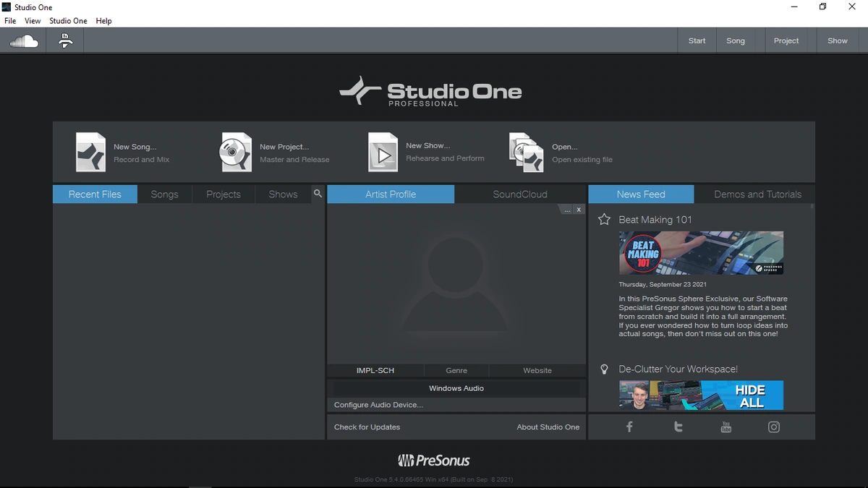The height and width of the screenshot is (488, 868).
Task: Select the Projects tab
Action: tap(224, 194)
